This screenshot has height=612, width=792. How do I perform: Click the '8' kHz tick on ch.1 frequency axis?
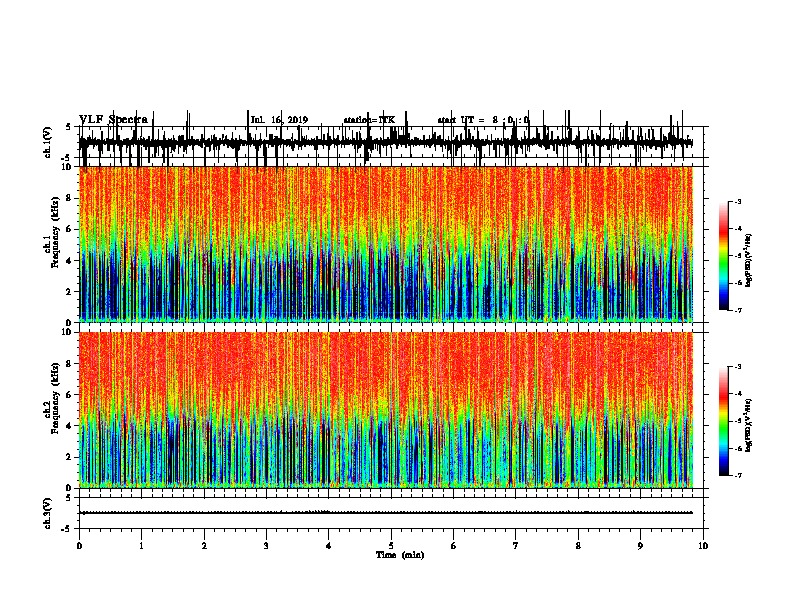[x=69, y=198]
